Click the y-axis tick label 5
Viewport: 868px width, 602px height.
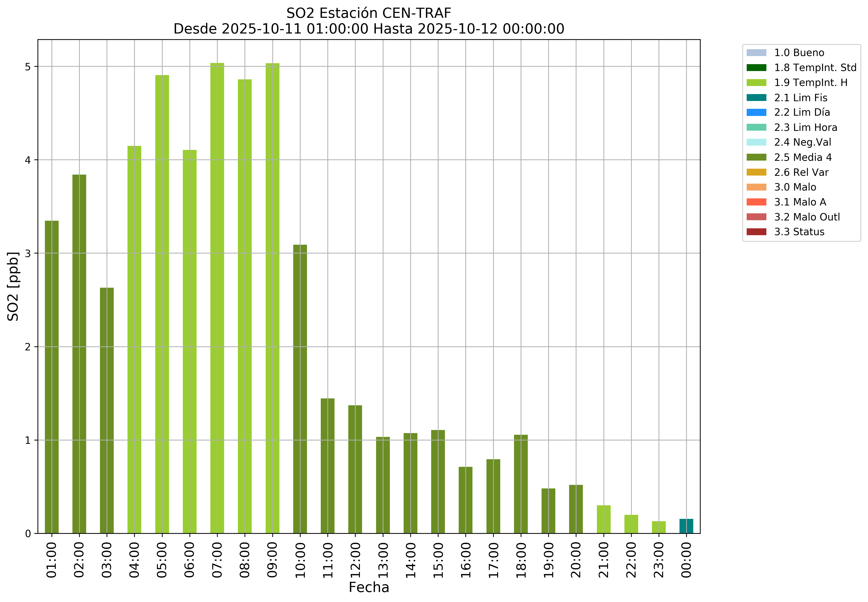tap(28, 67)
